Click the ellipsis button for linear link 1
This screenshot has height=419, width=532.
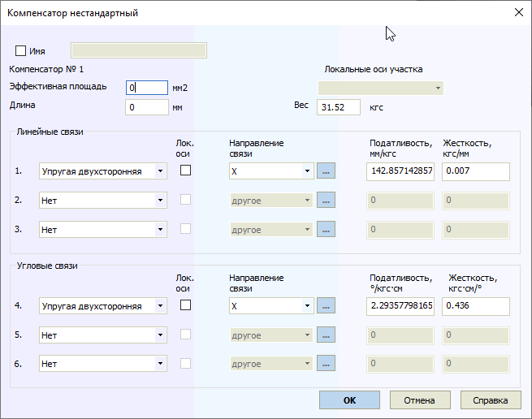326,171
